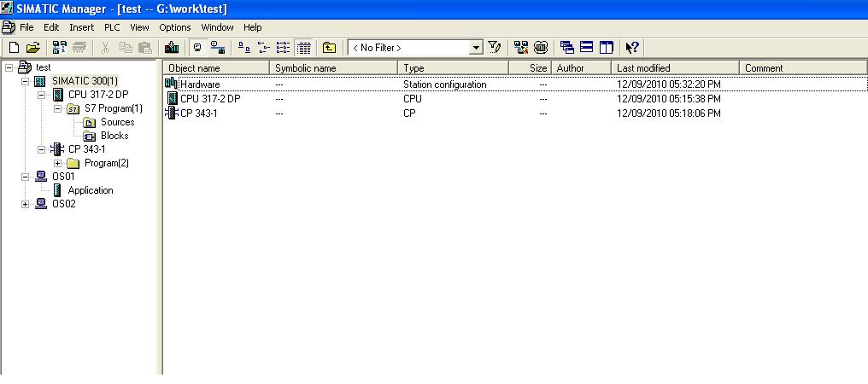Select Application under OS01

(91, 190)
